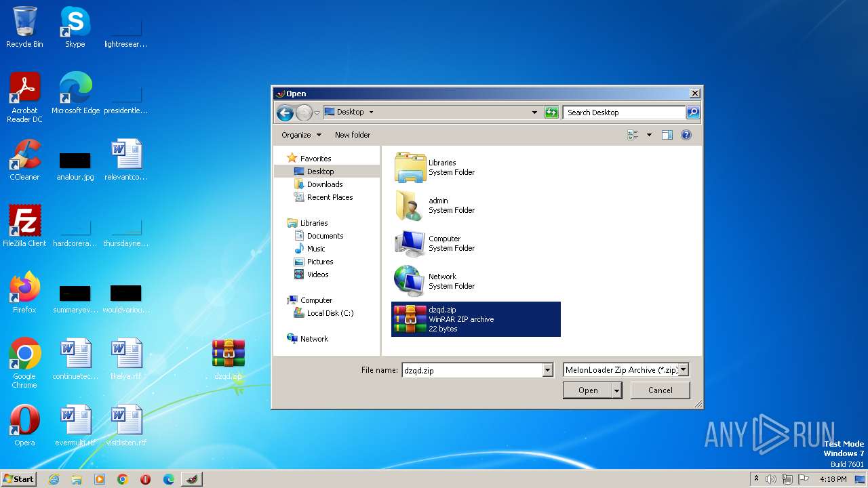Viewport: 868px width, 488px height.
Task: Click the Refresh button next to address bar
Action: click(551, 113)
